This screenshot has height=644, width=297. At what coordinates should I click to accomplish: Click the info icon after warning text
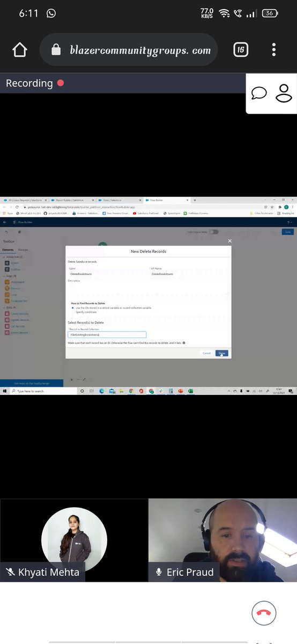pyautogui.click(x=184, y=343)
